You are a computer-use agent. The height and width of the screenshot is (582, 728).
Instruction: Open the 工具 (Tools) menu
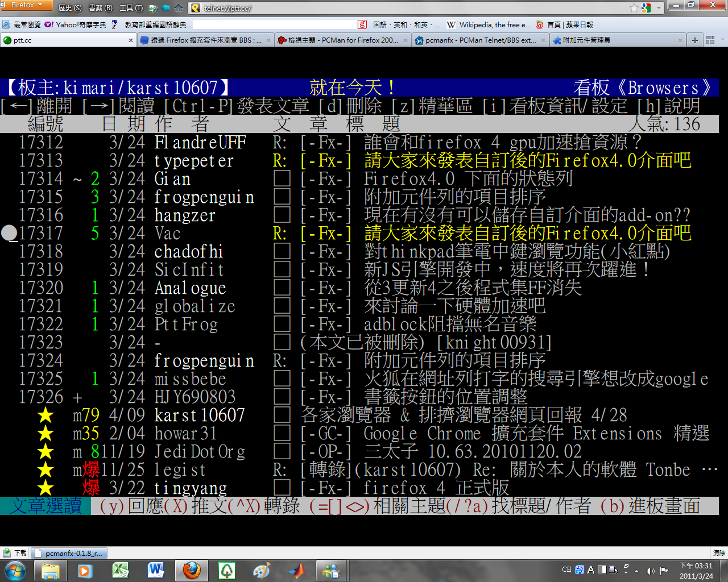[131, 8]
